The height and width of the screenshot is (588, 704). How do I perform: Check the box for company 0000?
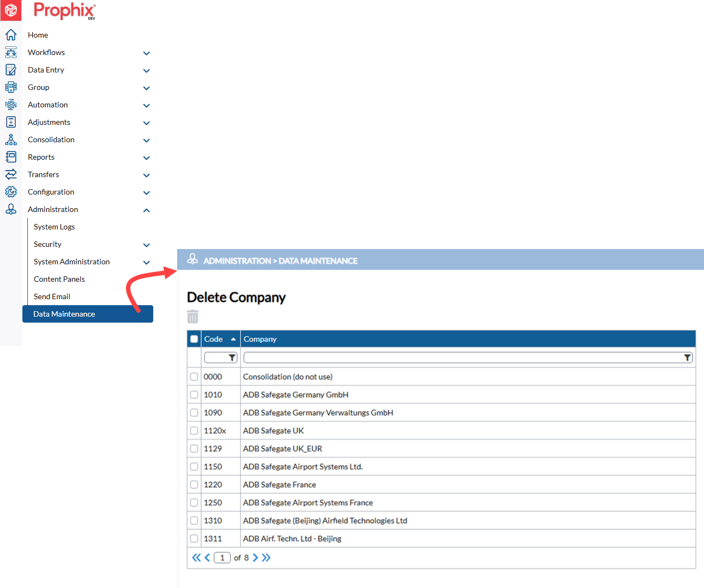tap(194, 377)
